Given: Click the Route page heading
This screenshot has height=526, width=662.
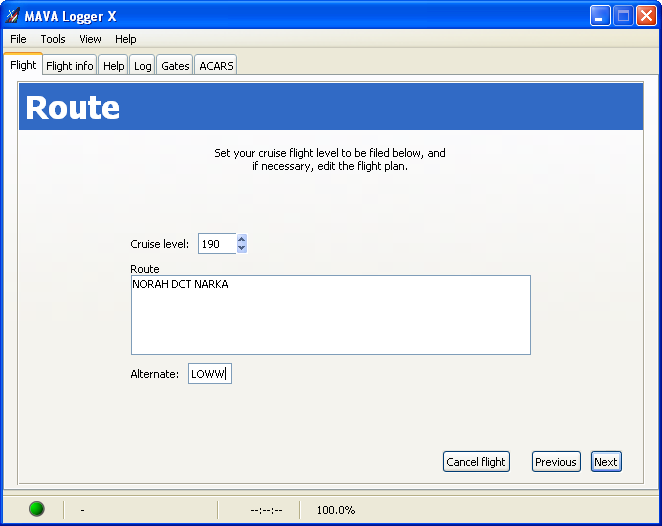Looking at the screenshot, I should tap(73, 107).
